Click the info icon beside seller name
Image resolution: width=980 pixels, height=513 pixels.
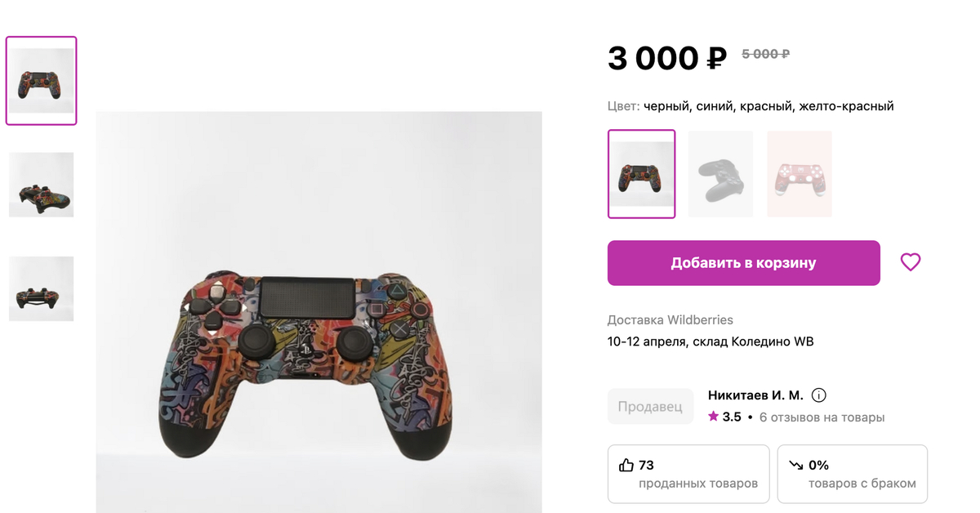(819, 395)
